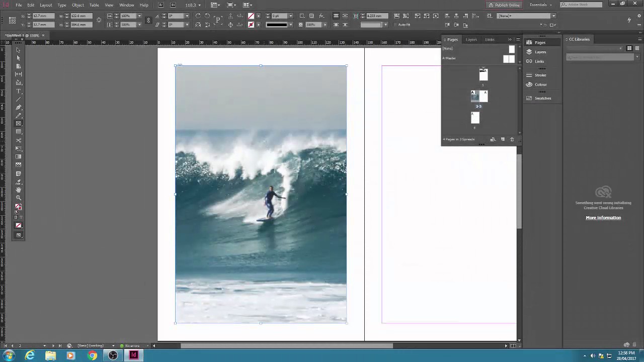
Task: Select the Eyedropper tool
Action: coord(19,182)
